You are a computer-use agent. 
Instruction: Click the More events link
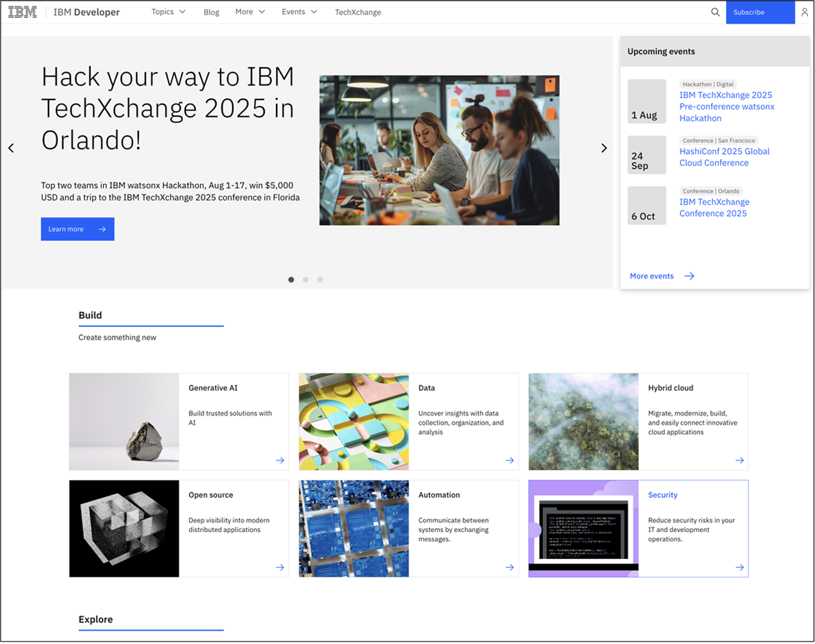point(651,276)
